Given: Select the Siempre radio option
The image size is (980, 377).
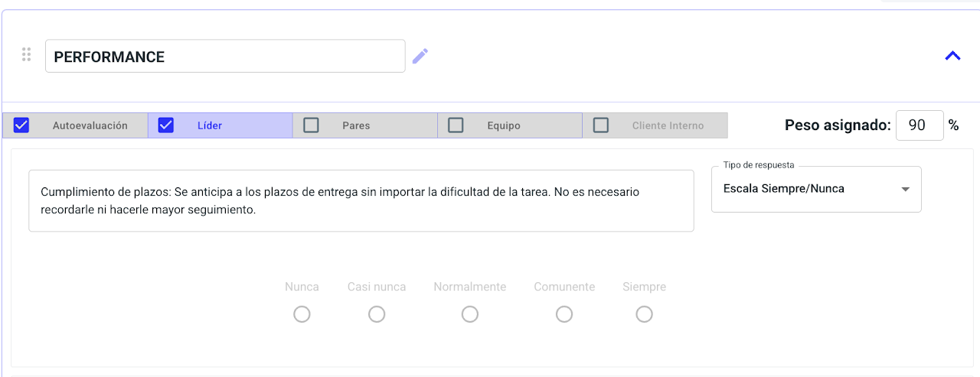Looking at the screenshot, I should 645,314.
